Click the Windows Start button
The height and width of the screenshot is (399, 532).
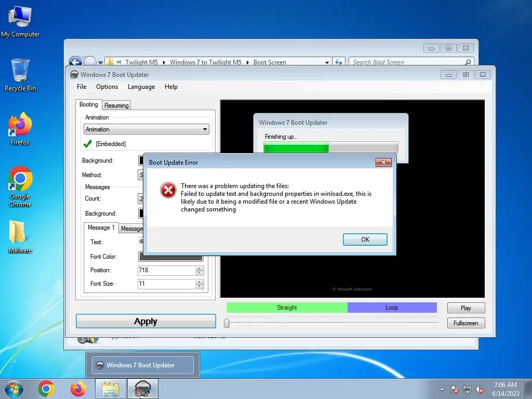(14, 389)
